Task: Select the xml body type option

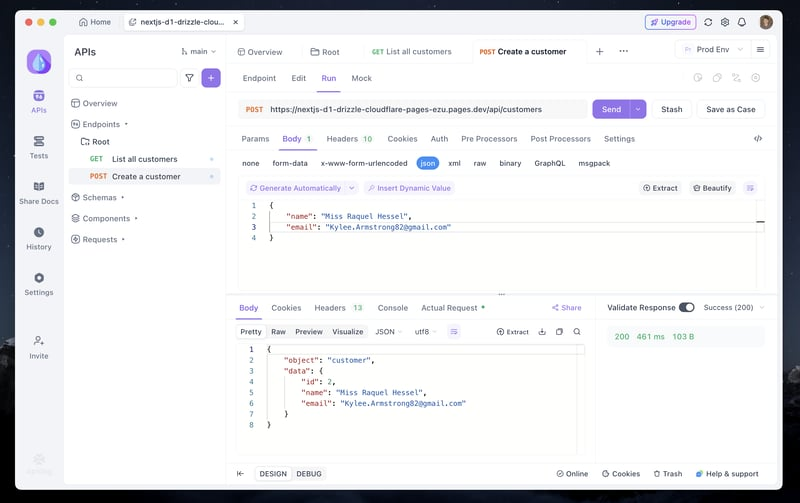Action: click(454, 163)
